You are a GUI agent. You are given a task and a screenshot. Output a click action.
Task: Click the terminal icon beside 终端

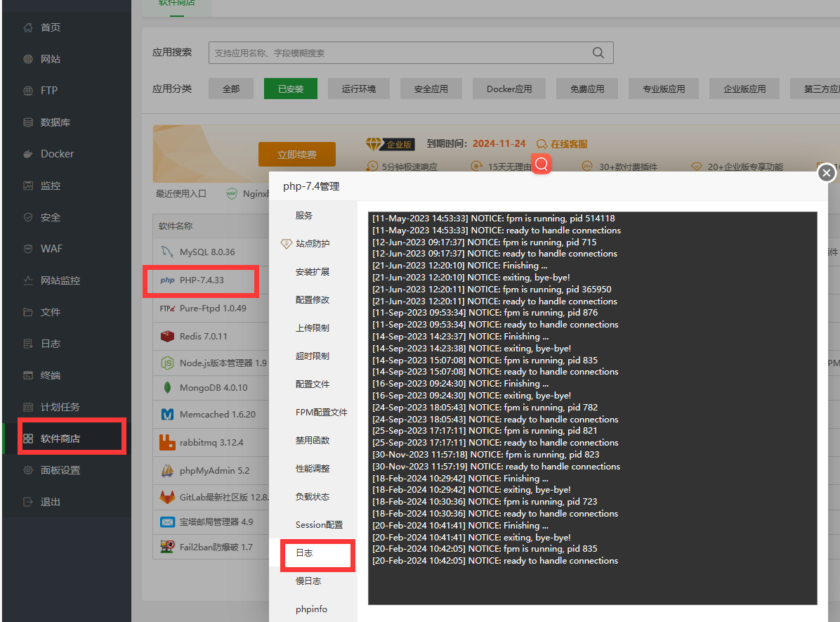tap(28, 375)
